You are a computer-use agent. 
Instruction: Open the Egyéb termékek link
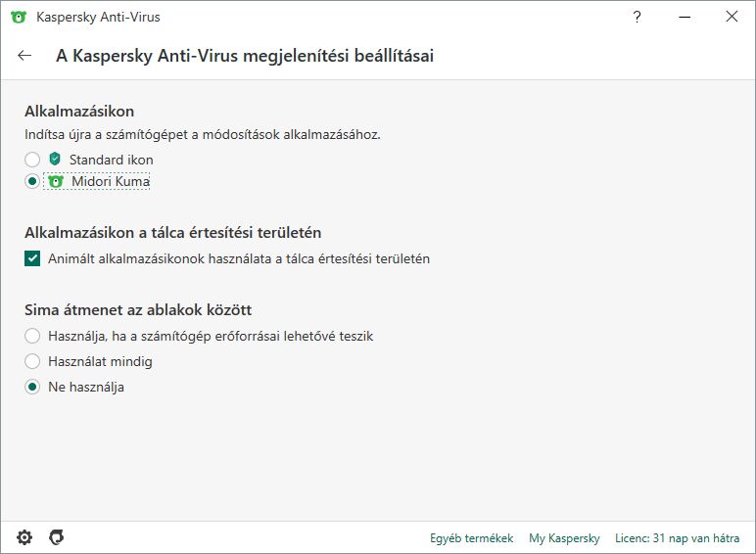[x=471, y=538]
